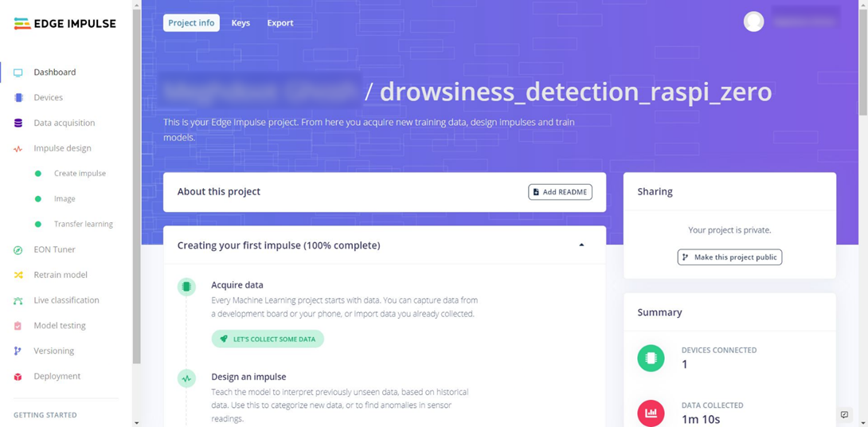Click the 'Acquire data' step heading

click(x=237, y=285)
